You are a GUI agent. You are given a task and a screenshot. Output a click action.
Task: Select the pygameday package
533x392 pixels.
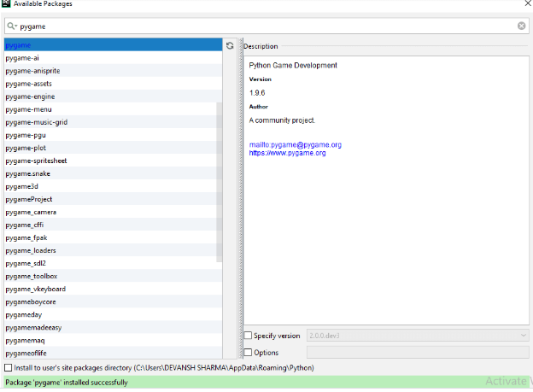point(114,315)
